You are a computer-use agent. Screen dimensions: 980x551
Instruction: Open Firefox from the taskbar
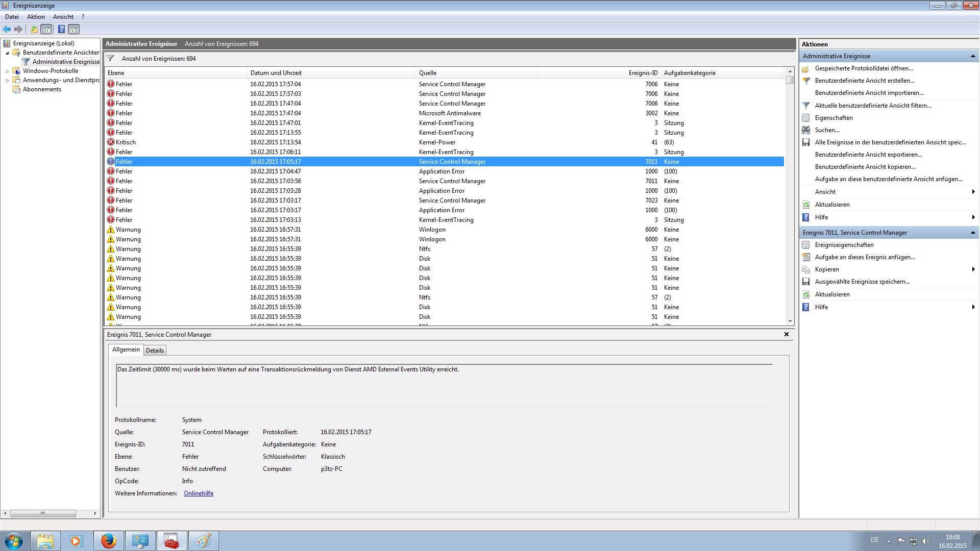point(108,541)
